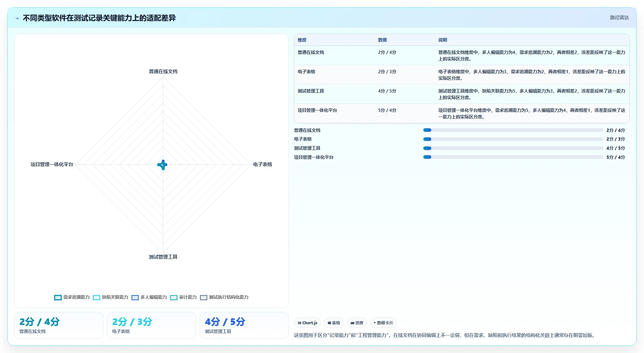
Task: Click the radar chart center data point
Action: click(163, 165)
